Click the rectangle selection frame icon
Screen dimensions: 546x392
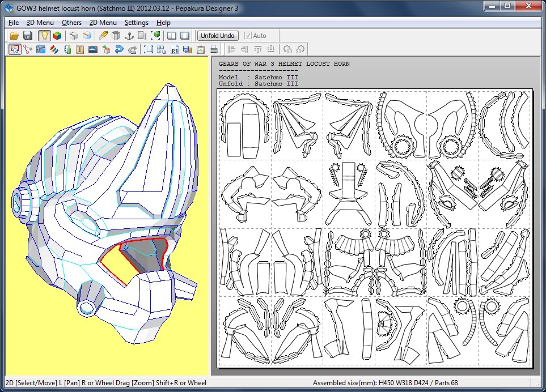point(149,49)
